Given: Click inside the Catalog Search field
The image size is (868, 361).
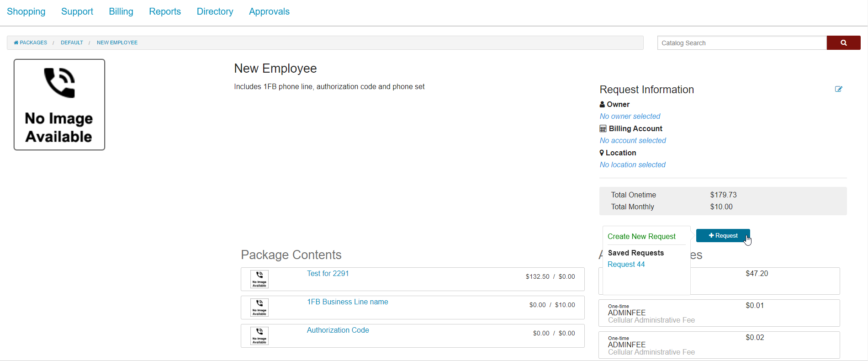Looking at the screenshot, I should (x=741, y=43).
